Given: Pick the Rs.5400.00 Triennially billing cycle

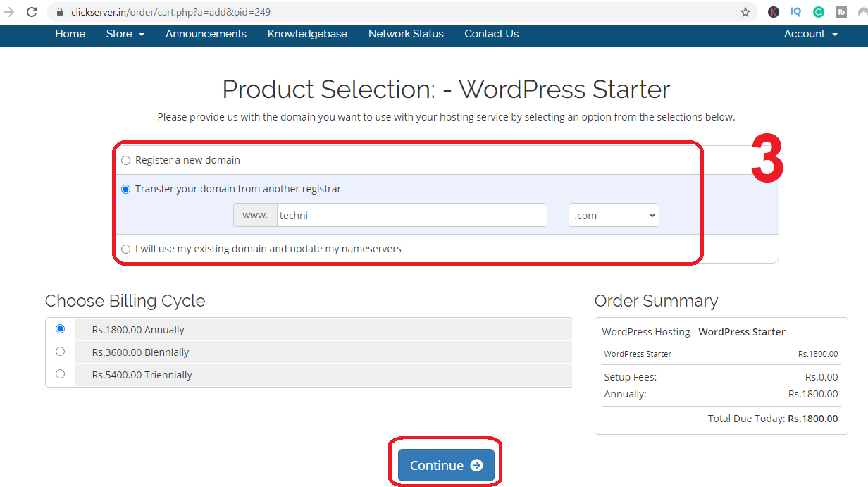Looking at the screenshot, I should pyautogui.click(x=60, y=374).
